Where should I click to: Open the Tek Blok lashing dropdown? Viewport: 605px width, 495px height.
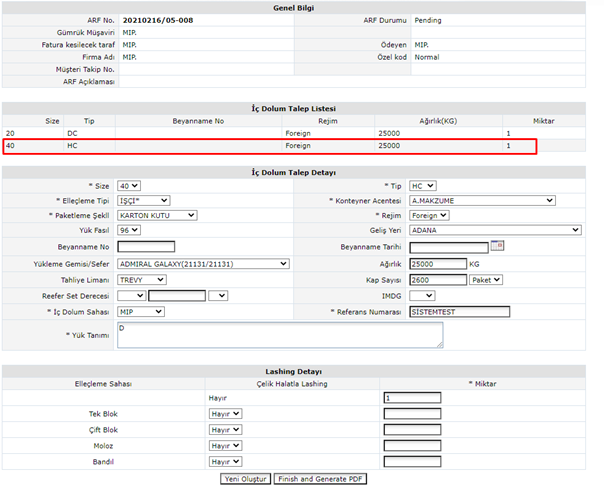(x=224, y=413)
